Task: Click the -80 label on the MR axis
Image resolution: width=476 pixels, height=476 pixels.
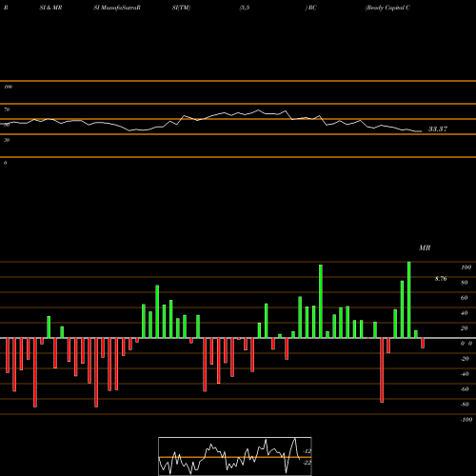Action: [x=465, y=405]
